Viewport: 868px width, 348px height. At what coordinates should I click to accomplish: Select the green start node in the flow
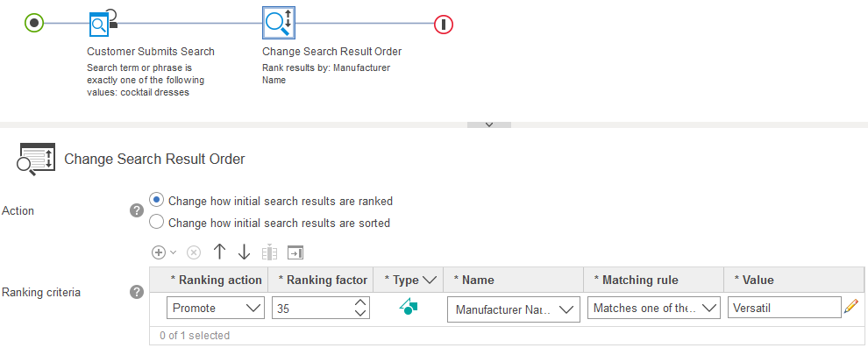pyautogui.click(x=34, y=24)
